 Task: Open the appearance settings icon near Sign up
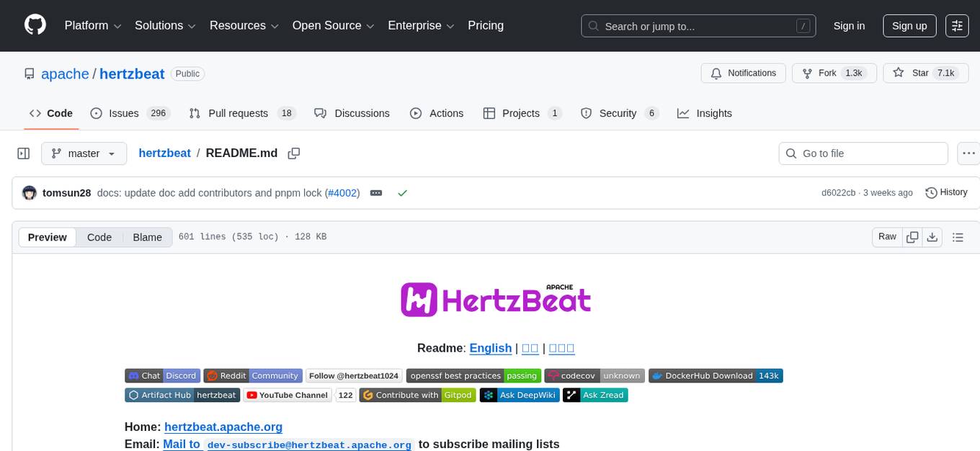coord(956,25)
